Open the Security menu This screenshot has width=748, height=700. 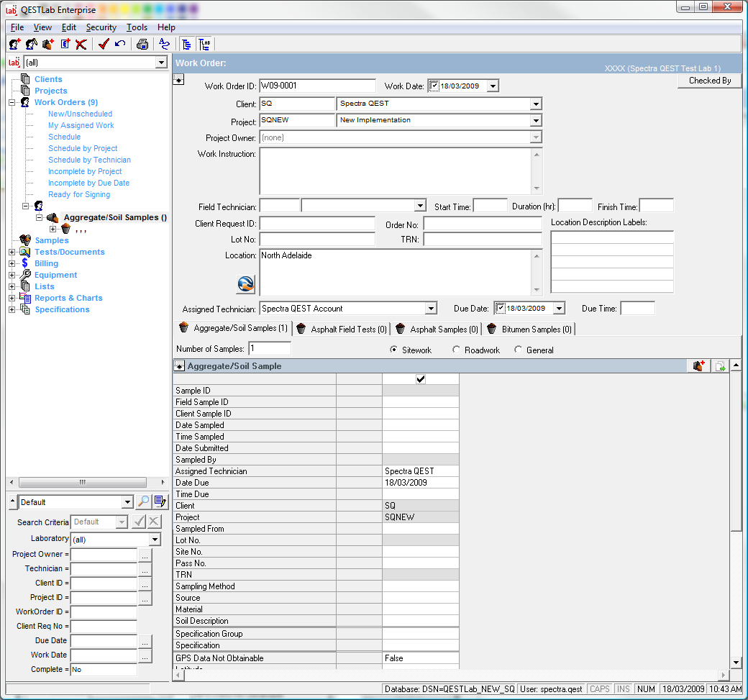[101, 27]
